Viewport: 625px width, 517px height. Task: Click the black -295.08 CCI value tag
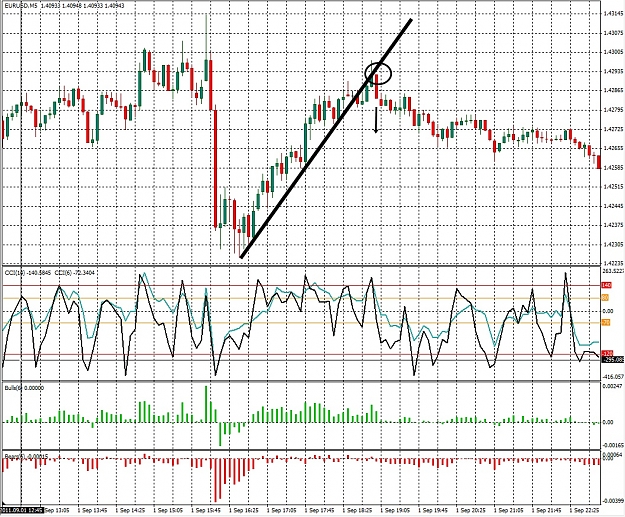coord(613,360)
